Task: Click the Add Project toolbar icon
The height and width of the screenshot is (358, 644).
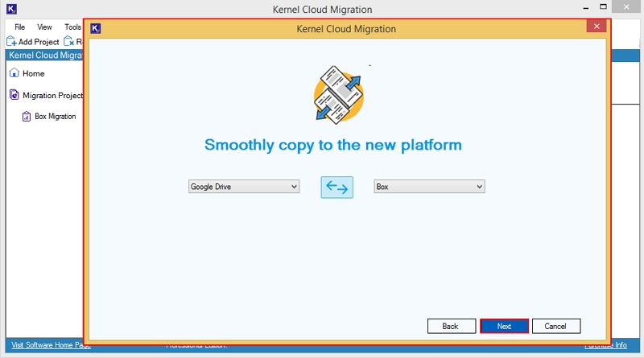Action: click(11, 41)
